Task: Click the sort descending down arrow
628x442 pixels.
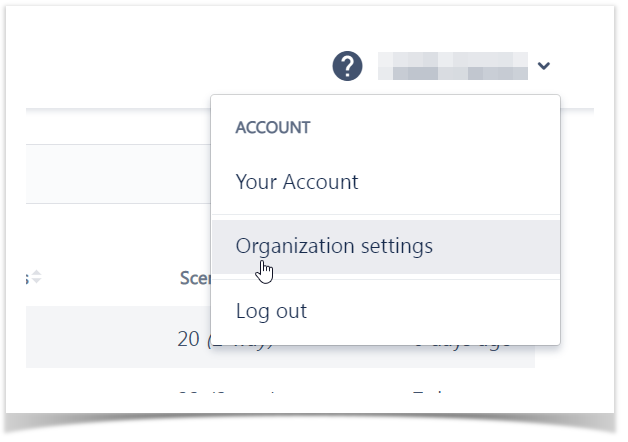Action: [x=36, y=281]
